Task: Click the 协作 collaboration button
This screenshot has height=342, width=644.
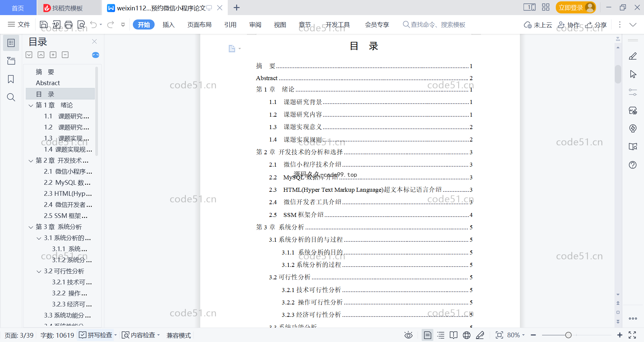Action: coord(569,24)
